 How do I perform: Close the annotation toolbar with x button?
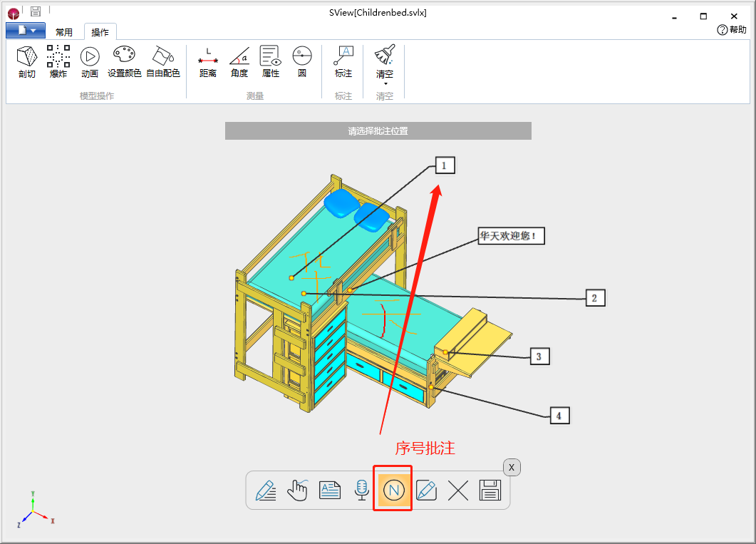pos(512,467)
